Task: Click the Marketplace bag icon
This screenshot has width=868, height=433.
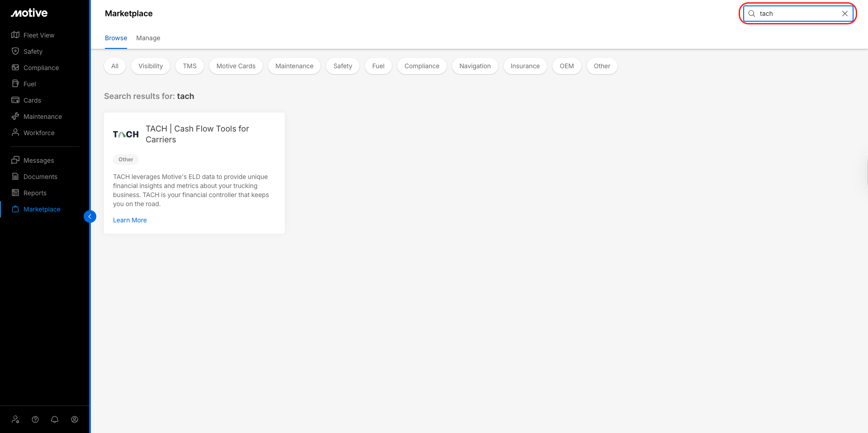Action: pos(15,209)
